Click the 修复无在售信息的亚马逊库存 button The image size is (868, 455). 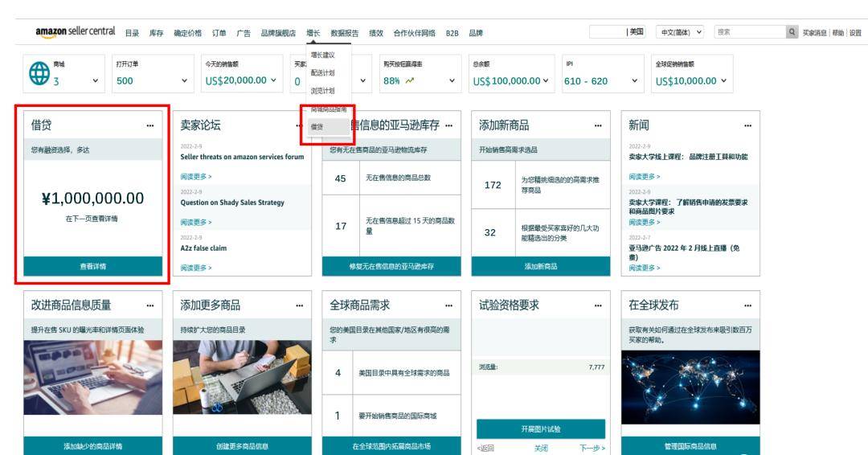pos(391,266)
